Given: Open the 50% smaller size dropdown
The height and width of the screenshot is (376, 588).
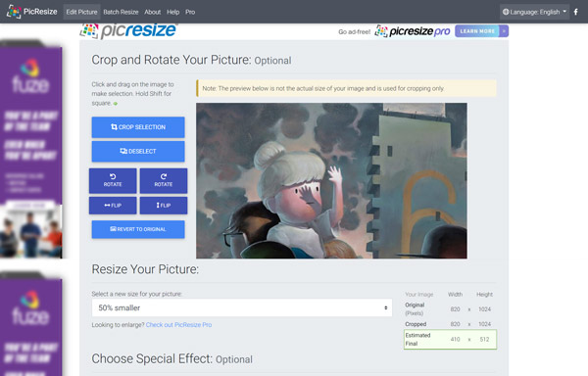Looking at the screenshot, I should (x=242, y=307).
